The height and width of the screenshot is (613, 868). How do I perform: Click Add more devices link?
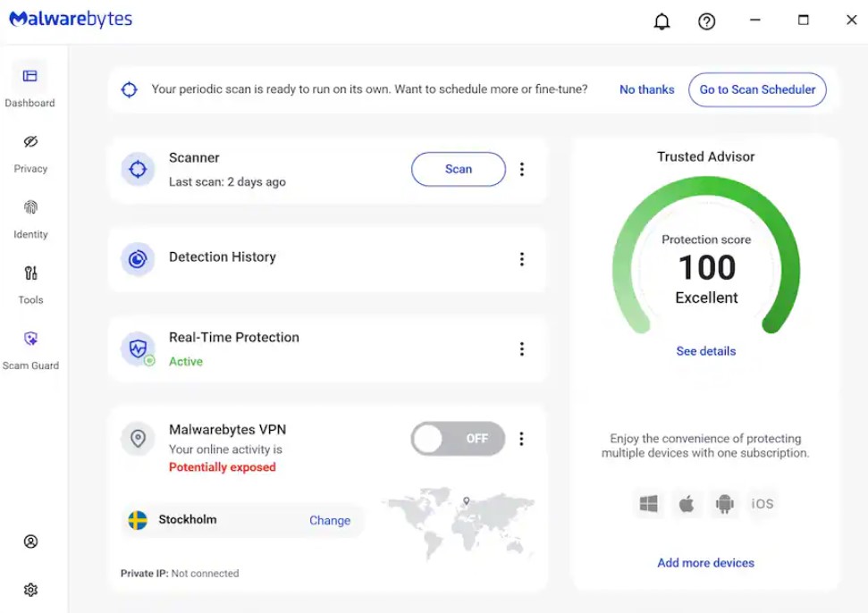(706, 563)
